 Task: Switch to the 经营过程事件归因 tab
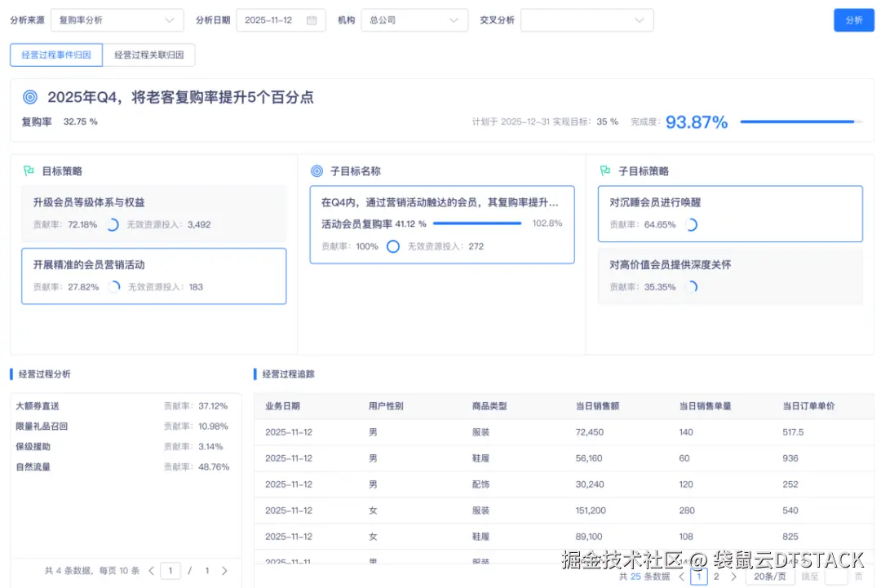pyautogui.click(x=56, y=55)
